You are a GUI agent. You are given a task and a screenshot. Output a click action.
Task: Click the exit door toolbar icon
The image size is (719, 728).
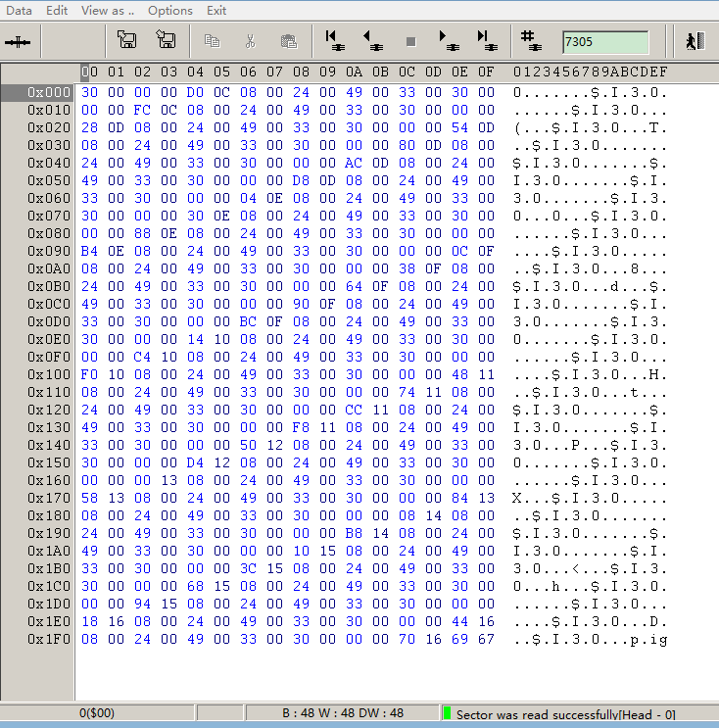tap(695, 41)
